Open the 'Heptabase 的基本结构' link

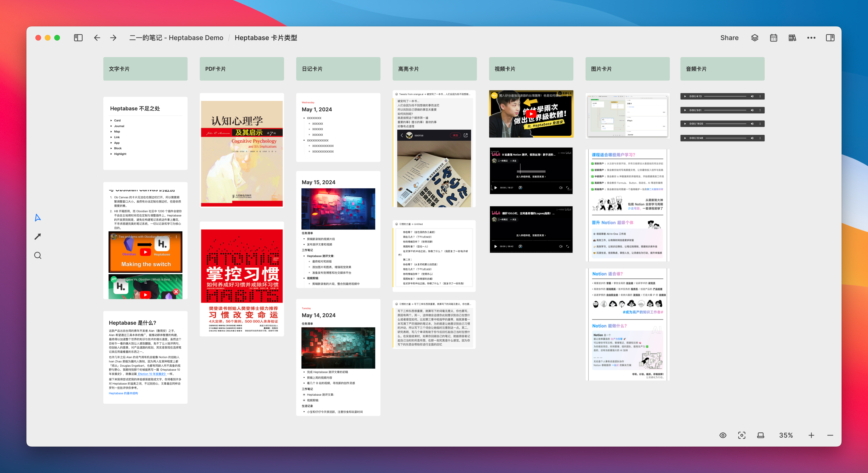click(x=123, y=393)
